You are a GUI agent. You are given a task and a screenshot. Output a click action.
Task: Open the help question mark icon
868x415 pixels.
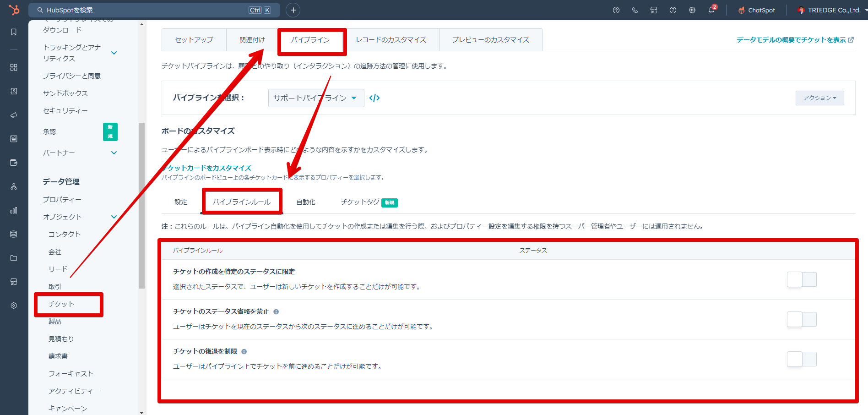point(673,10)
